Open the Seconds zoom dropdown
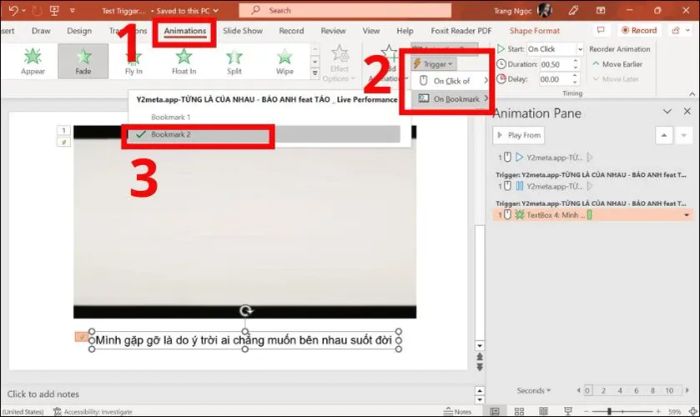The width and height of the screenshot is (700, 417). coord(533,390)
